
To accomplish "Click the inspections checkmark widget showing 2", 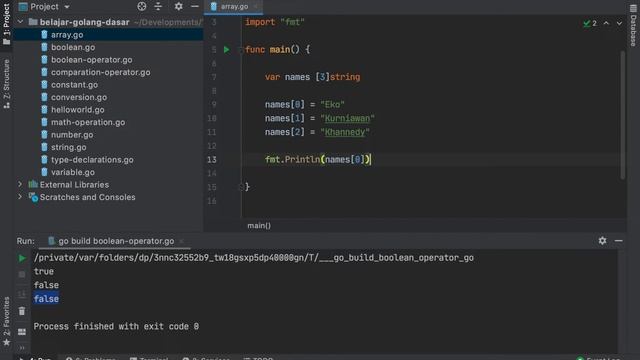I will click(x=590, y=23).
